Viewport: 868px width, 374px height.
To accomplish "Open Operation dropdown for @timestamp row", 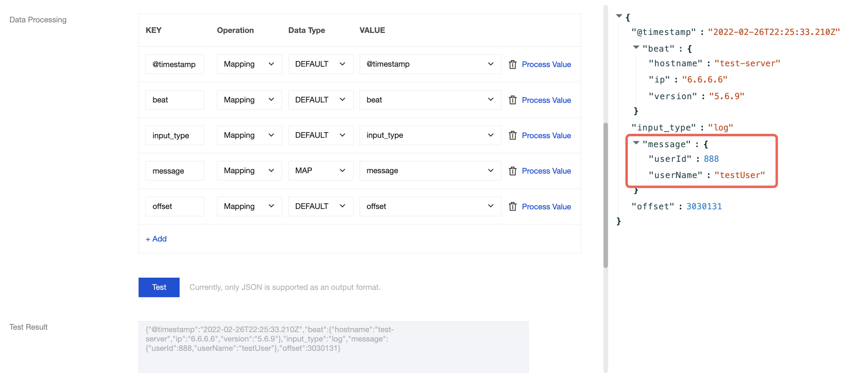I will [x=249, y=64].
